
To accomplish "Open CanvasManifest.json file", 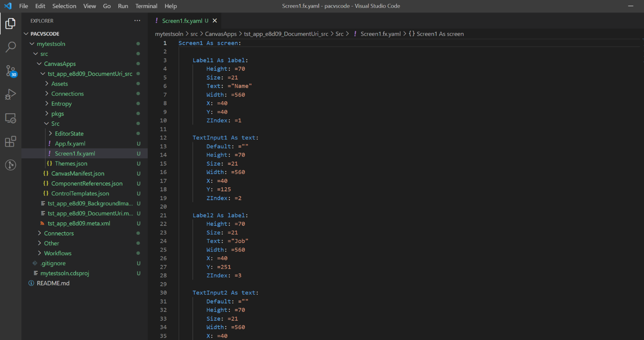I will [78, 173].
